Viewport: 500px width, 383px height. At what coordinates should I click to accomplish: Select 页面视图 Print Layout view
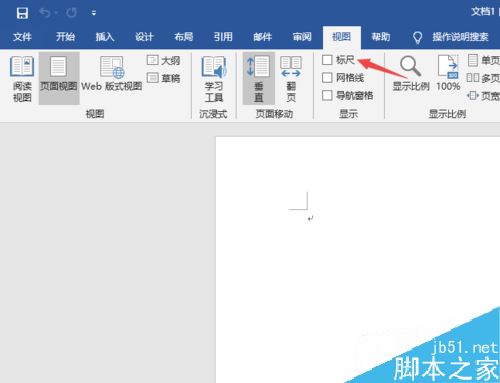tap(59, 79)
